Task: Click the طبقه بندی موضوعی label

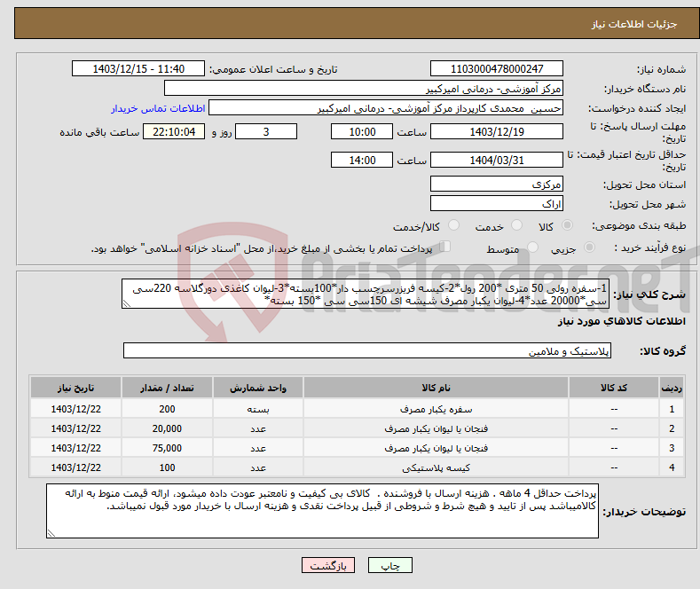Action: point(639,225)
